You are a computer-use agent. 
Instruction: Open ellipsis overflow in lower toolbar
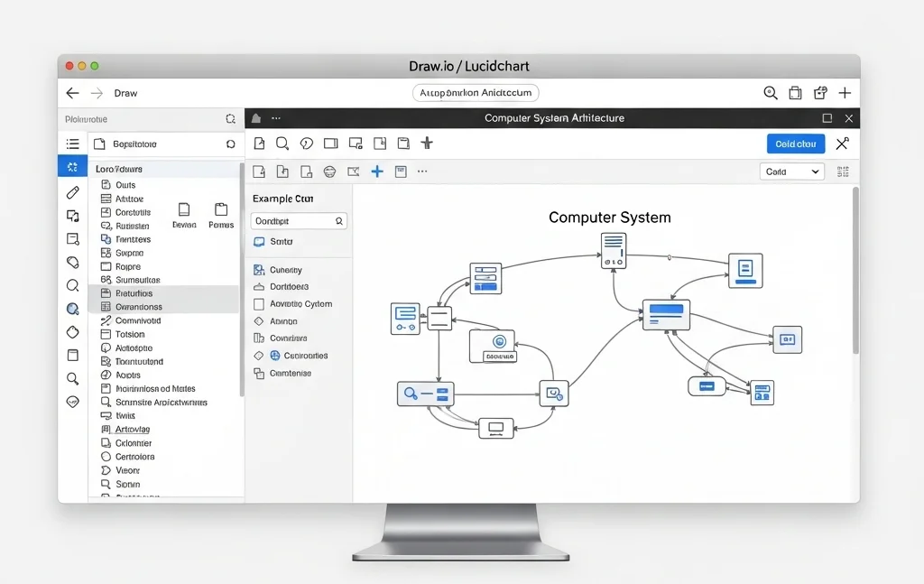pyautogui.click(x=422, y=171)
